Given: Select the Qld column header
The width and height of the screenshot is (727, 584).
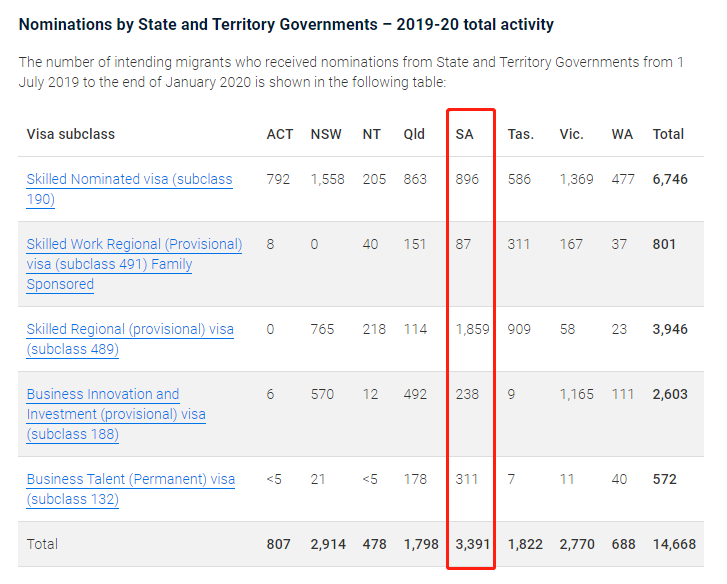Looking at the screenshot, I should pyautogui.click(x=414, y=134).
